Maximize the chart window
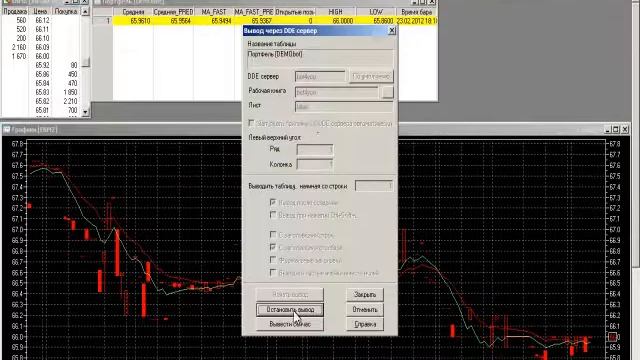The width and height of the screenshot is (640, 360). (616, 129)
